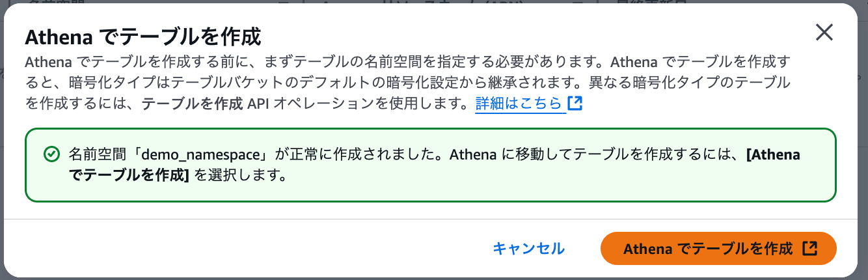Open the 詳細はこちら link

coord(519,104)
